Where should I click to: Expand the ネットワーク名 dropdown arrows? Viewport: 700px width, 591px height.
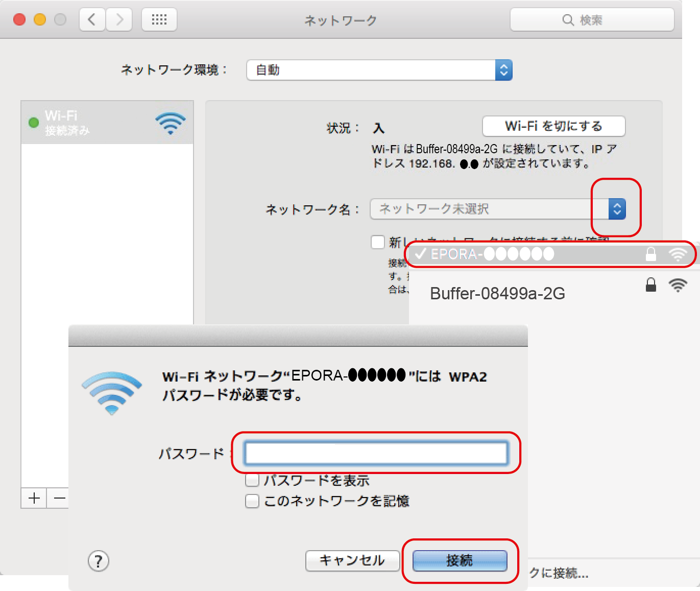[617, 209]
